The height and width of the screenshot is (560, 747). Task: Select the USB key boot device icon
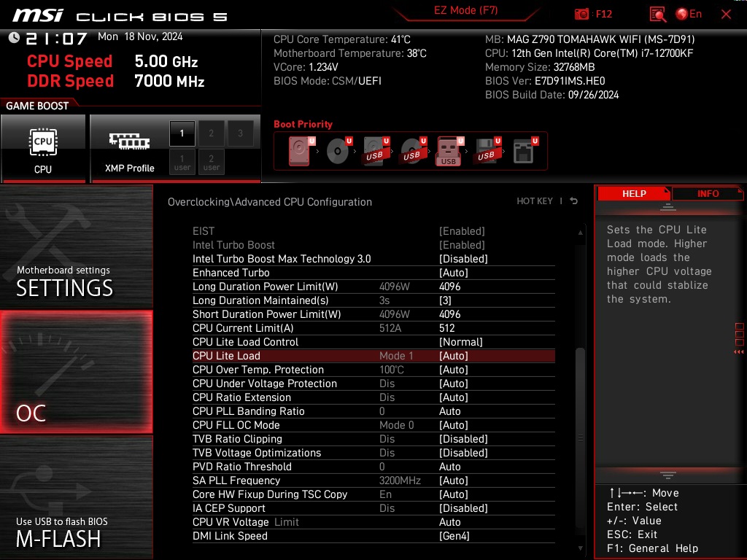tap(449, 151)
